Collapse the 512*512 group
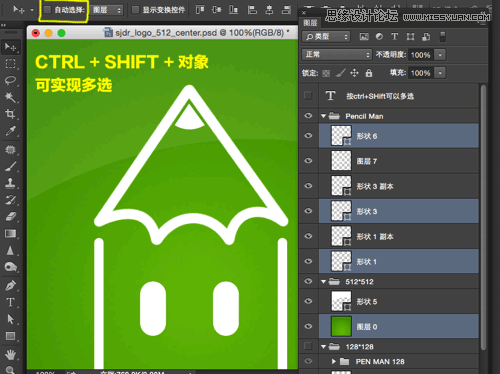Viewport: 500px width, 374px height. pyautogui.click(x=323, y=282)
